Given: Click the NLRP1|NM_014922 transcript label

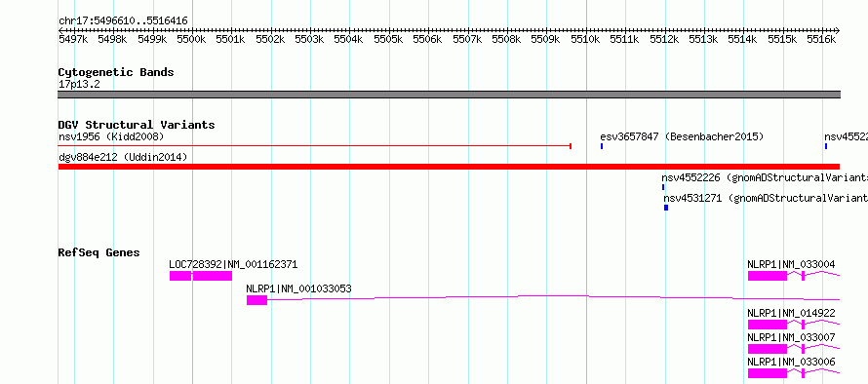Looking at the screenshot, I should 791,313.
